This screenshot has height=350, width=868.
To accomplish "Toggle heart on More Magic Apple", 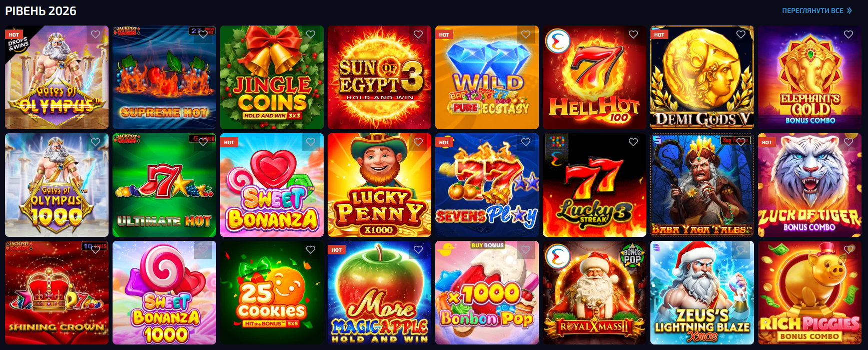I will coord(418,250).
